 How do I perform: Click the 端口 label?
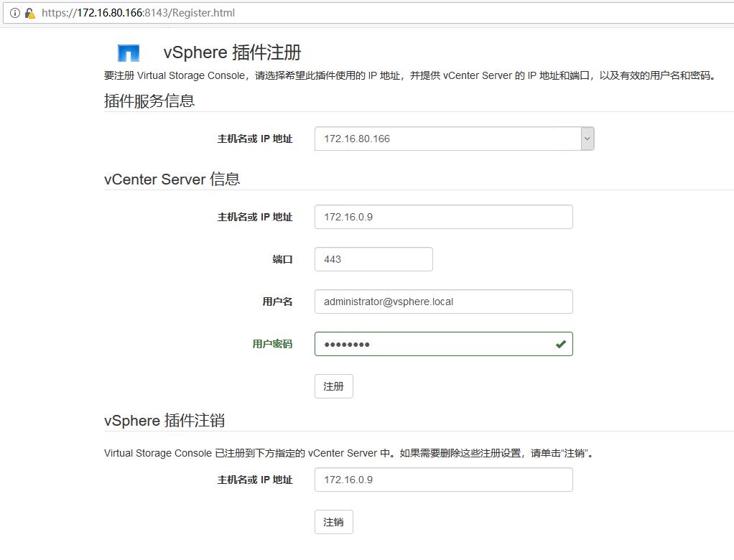pos(282,259)
